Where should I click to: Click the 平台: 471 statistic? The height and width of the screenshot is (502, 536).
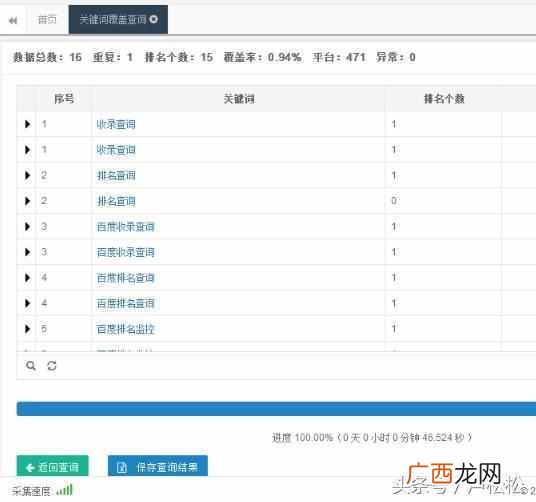[x=339, y=57]
